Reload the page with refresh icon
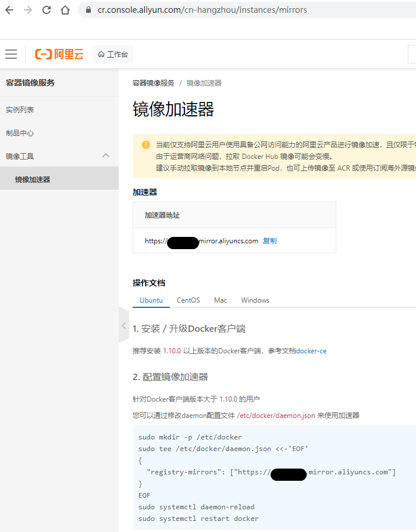 (x=47, y=10)
